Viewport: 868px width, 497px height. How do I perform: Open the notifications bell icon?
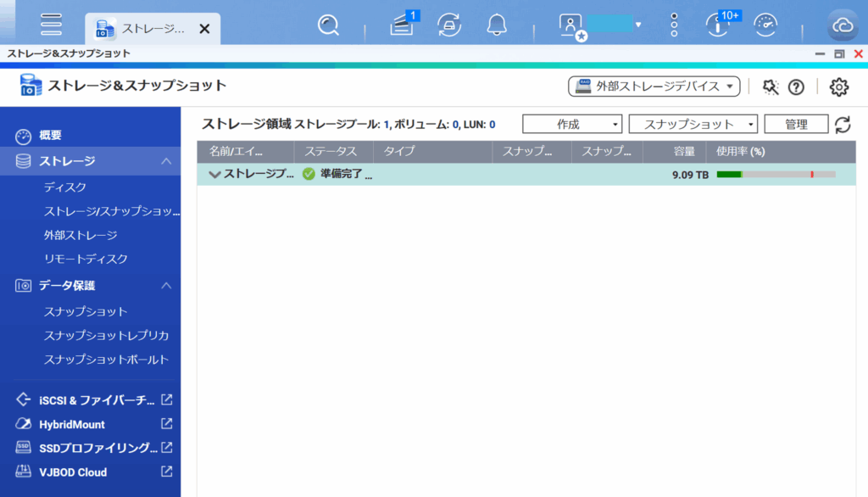point(497,25)
